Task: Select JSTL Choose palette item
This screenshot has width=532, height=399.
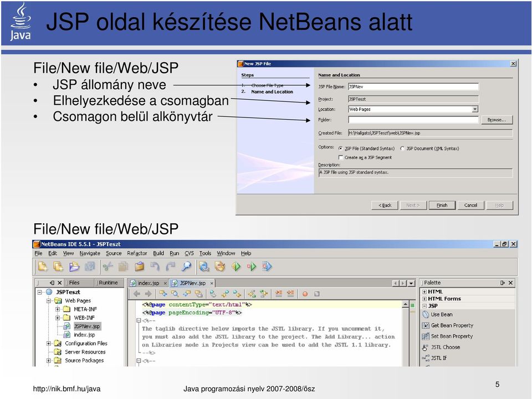Action: tap(441, 347)
